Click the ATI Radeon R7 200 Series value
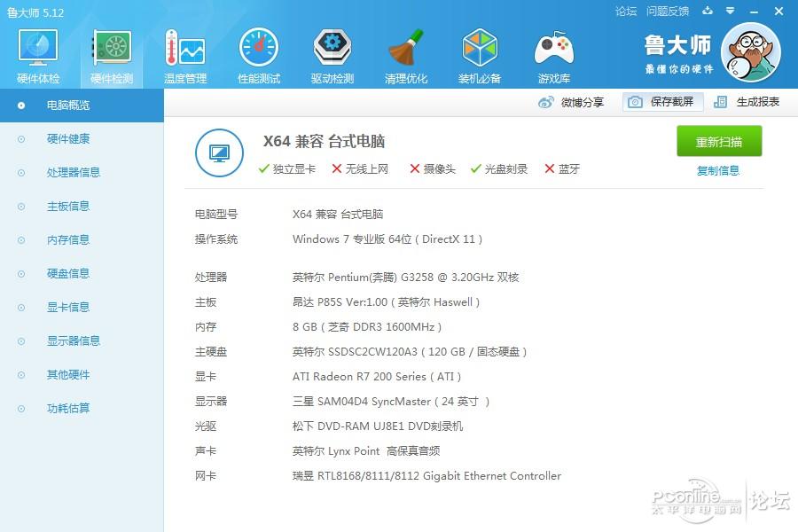The image size is (798, 532). pyautogui.click(x=377, y=377)
